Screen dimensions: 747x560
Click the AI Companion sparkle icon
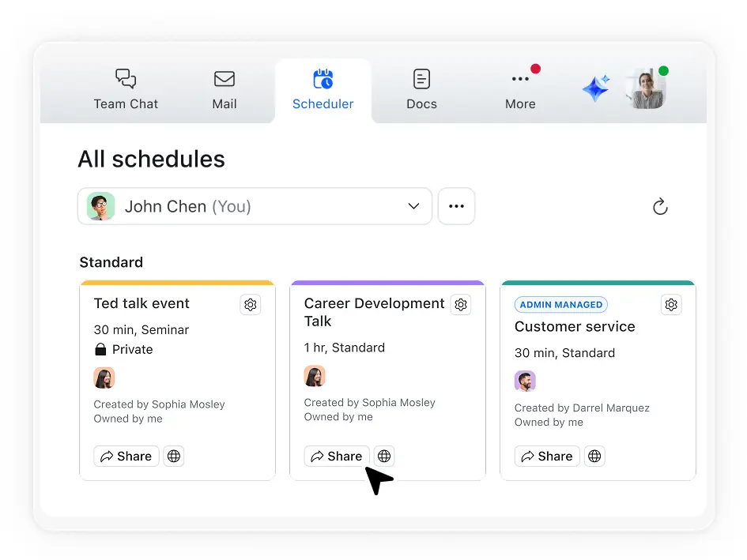coord(595,88)
